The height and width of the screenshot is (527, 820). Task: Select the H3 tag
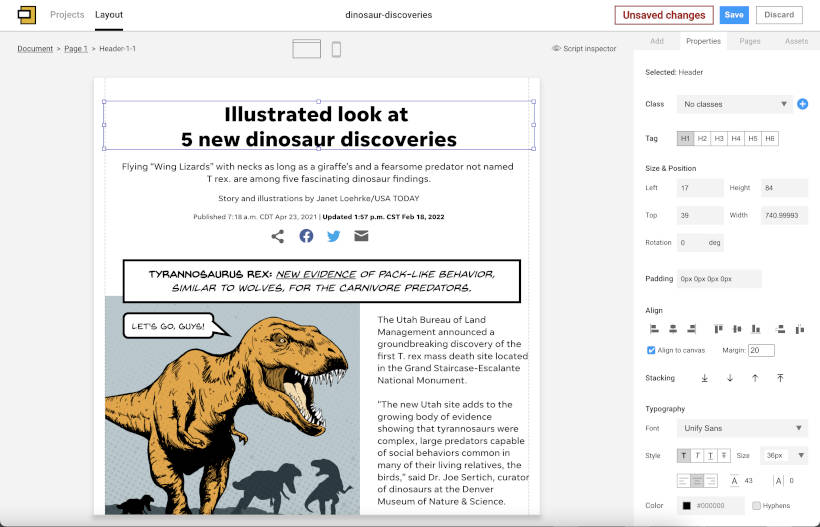click(x=719, y=139)
